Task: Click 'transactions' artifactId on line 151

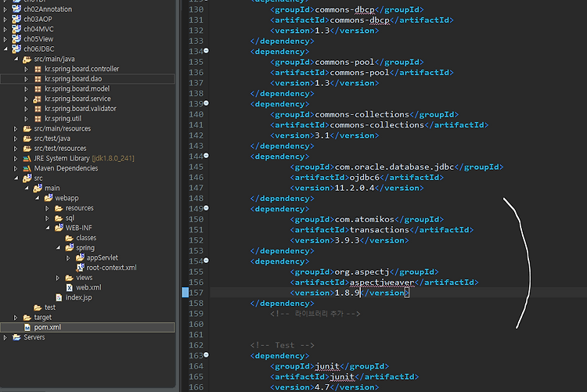Action: pyautogui.click(x=380, y=230)
